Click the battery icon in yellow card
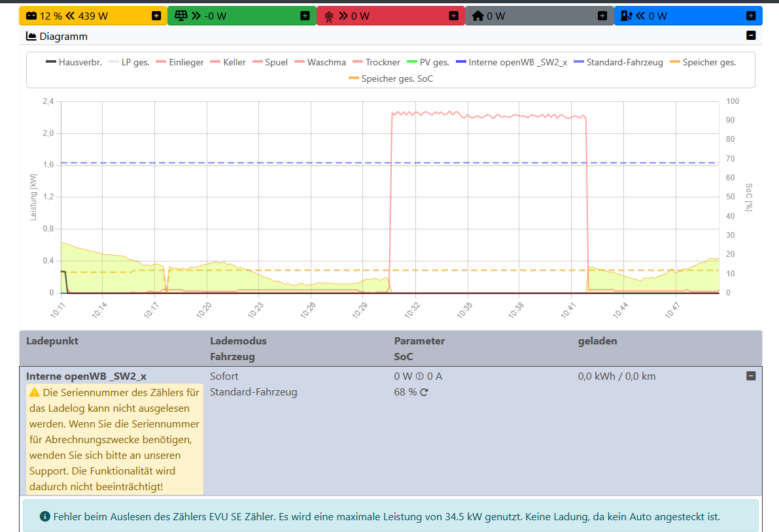Viewport: 779px width, 532px height. [x=31, y=16]
